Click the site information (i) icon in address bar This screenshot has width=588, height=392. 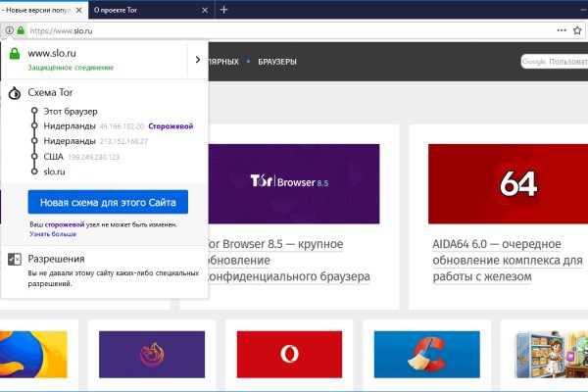(x=8, y=30)
